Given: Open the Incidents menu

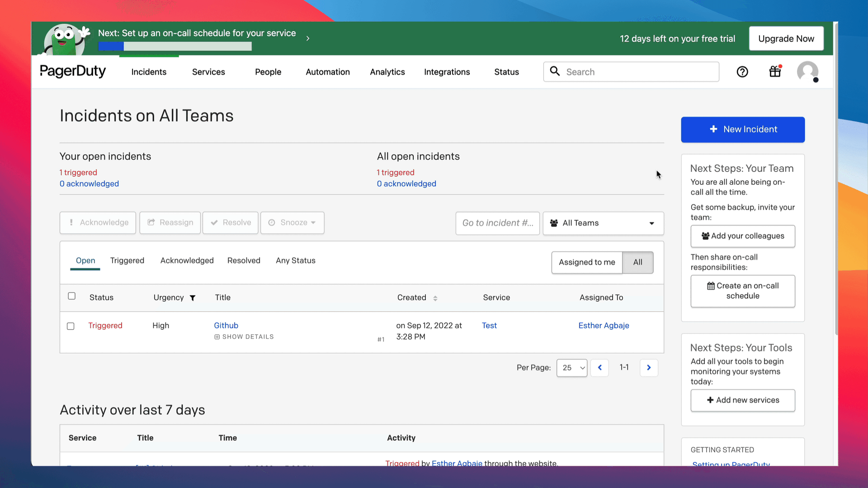Looking at the screenshot, I should point(149,72).
